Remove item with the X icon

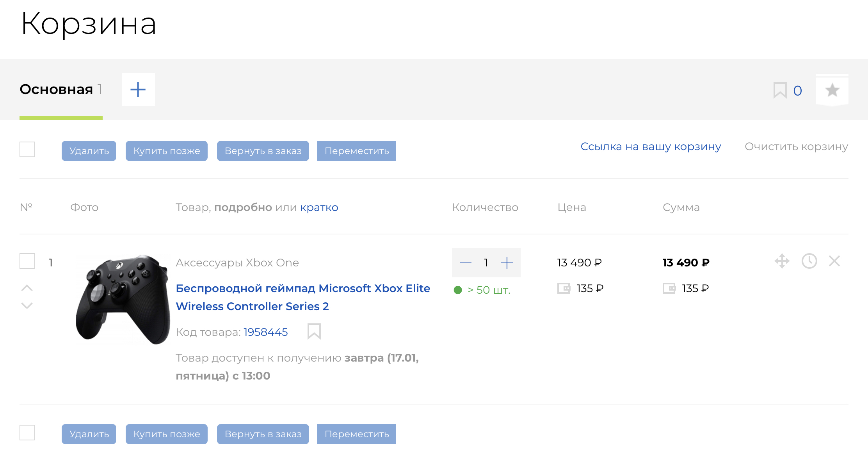coord(834,261)
